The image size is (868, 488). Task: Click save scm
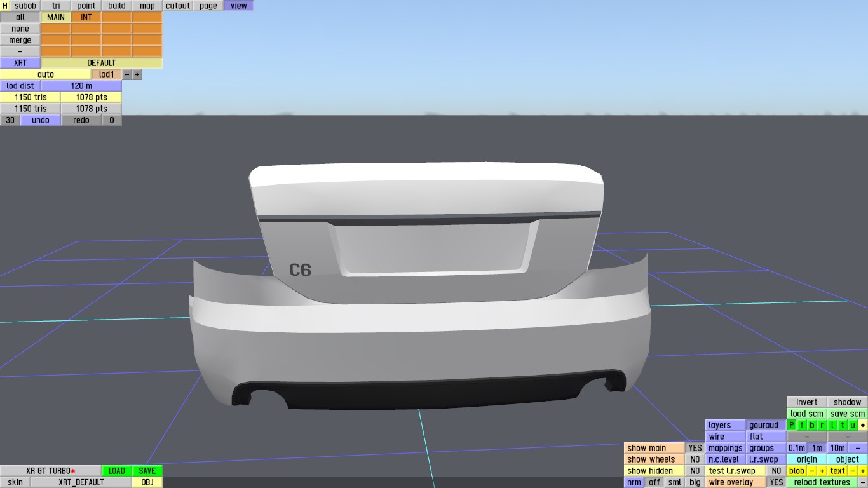[x=848, y=414]
